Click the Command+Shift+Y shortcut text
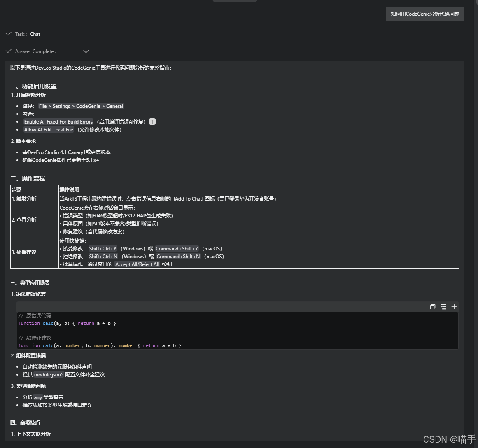 177,249
